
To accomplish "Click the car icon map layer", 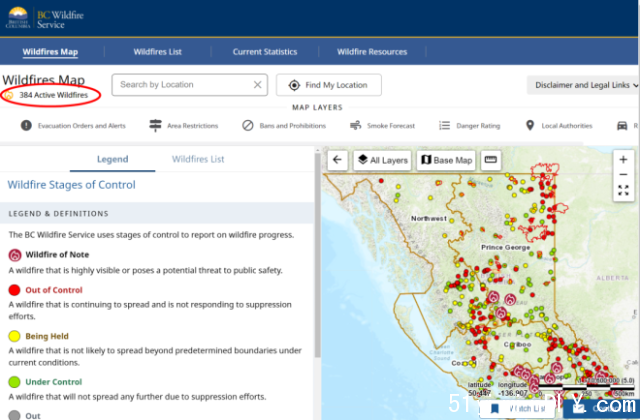I will (x=622, y=126).
